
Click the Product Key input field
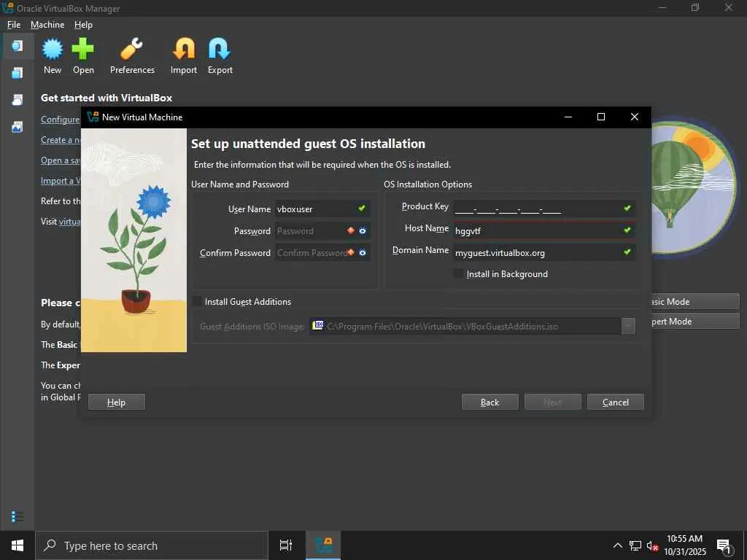tap(544, 209)
